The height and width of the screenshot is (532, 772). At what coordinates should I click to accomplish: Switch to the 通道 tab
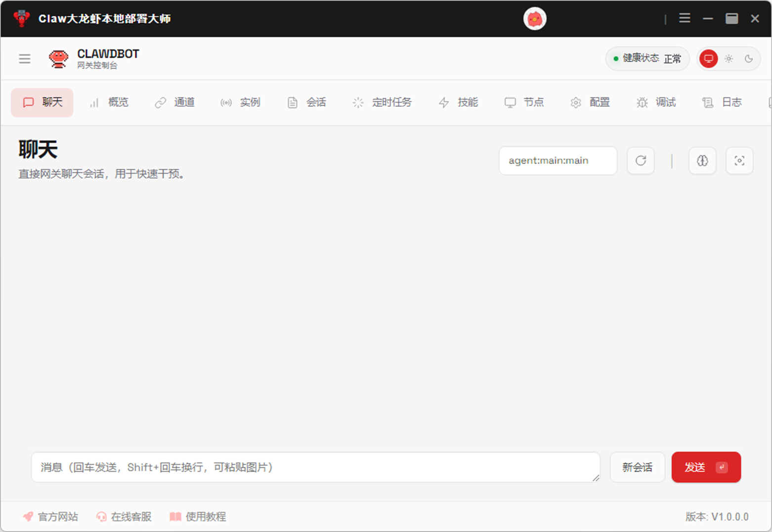(175, 102)
